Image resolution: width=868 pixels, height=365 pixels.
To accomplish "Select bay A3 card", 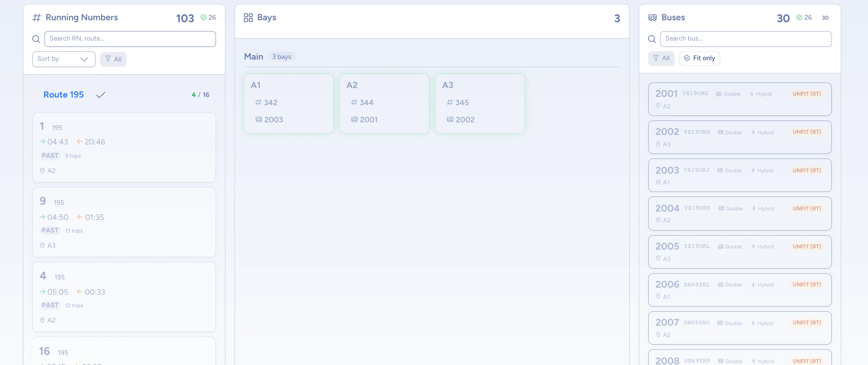I will pos(480,104).
